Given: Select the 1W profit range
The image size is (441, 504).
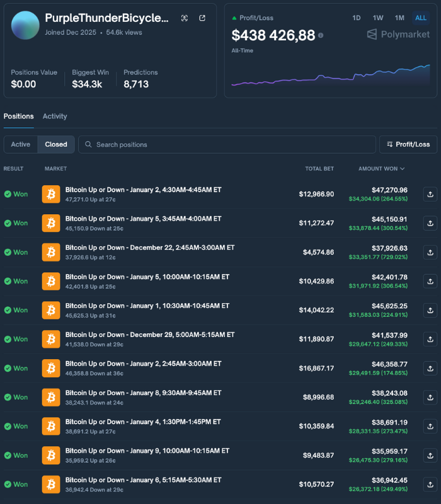Looking at the screenshot, I should pyautogui.click(x=377, y=18).
